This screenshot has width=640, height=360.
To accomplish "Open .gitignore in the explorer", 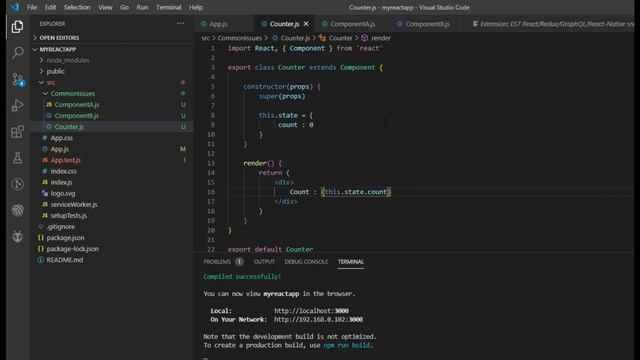I will (111, 227).
